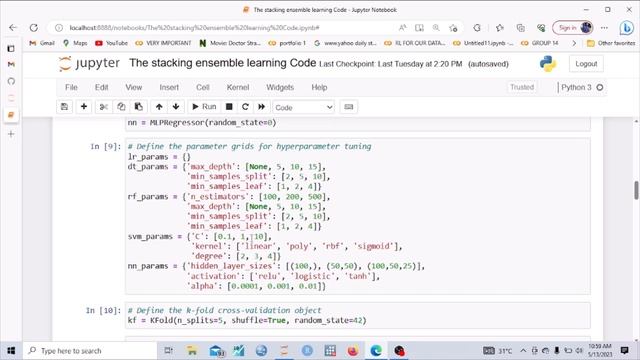Open portfolio 1 bookmark

click(287, 43)
